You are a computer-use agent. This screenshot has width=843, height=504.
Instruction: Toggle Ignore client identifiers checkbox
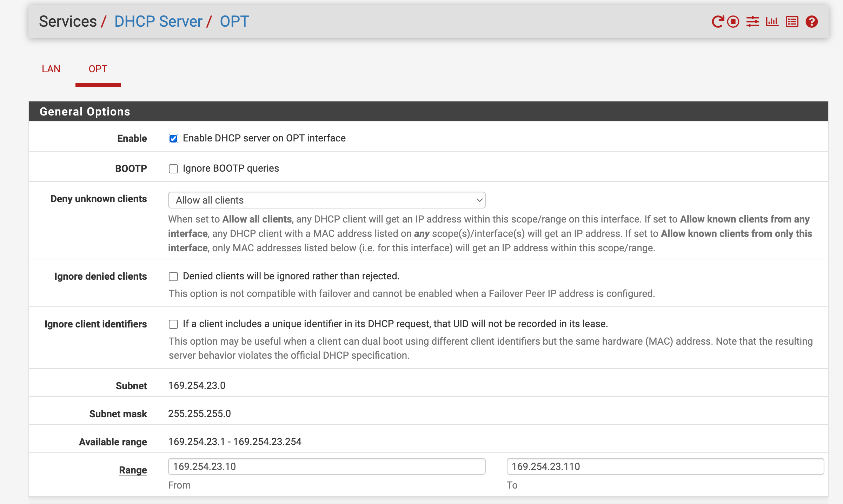click(173, 324)
